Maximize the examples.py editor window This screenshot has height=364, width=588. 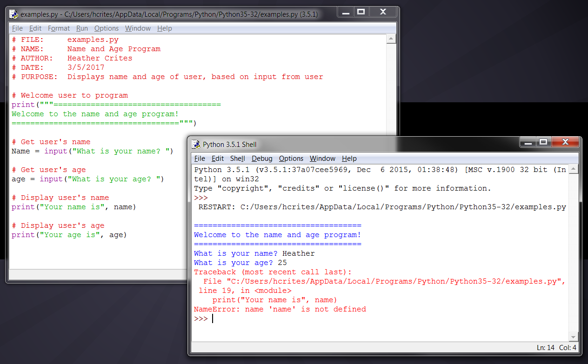click(x=361, y=12)
